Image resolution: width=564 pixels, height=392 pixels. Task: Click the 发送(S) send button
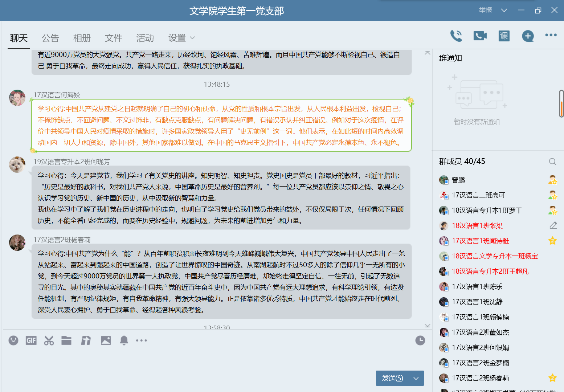[x=392, y=378]
